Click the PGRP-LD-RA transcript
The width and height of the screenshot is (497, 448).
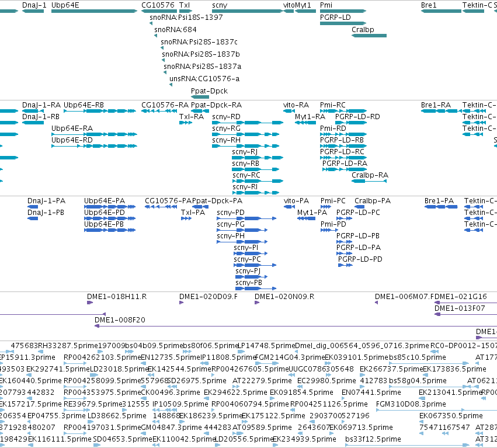pos(344,169)
